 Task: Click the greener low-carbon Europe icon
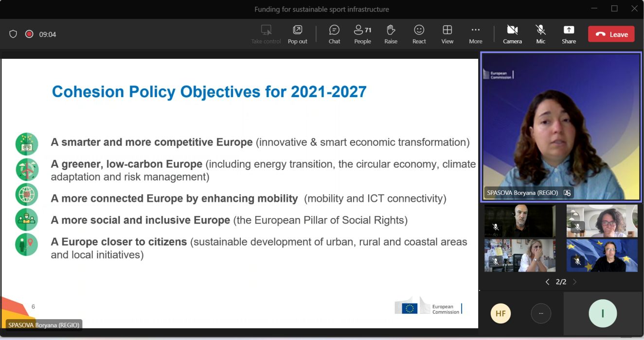26,169
